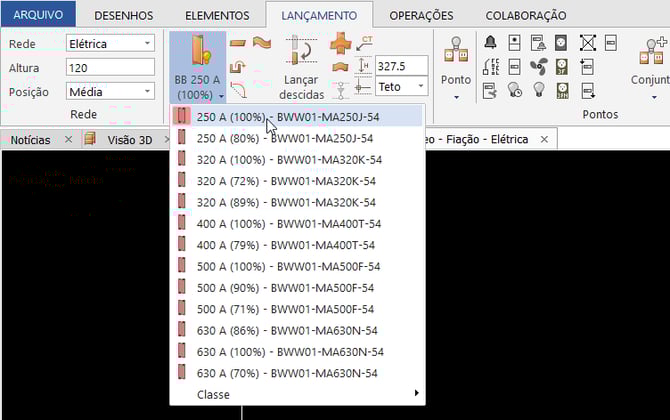Select the crossed-box point icon
The height and width of the screenshot is (420, 670).
tap(587, 42)
